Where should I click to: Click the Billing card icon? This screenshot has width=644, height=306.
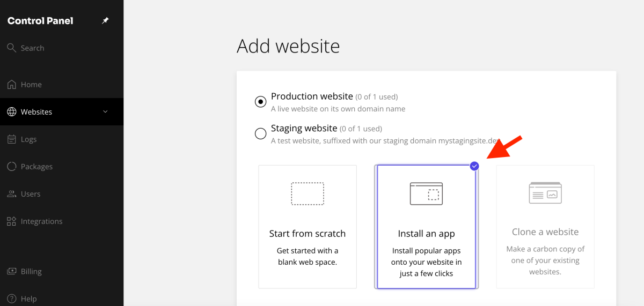[x=11, y=271]
